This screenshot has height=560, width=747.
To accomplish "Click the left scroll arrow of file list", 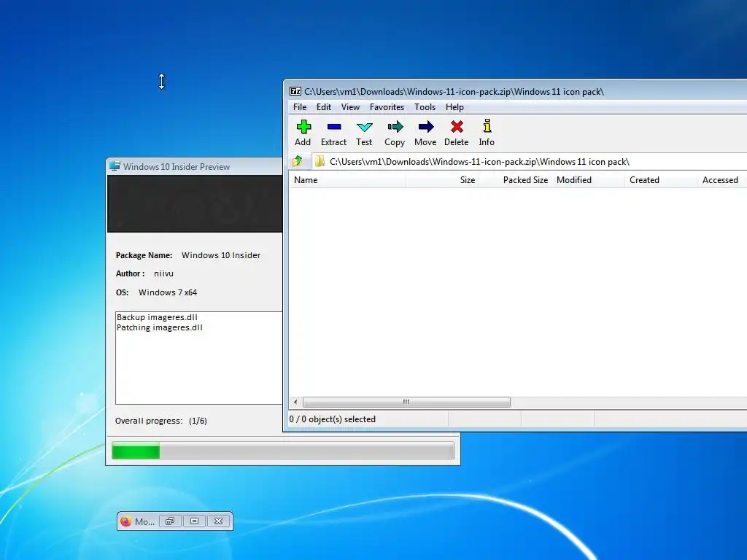I will (295, 402).
